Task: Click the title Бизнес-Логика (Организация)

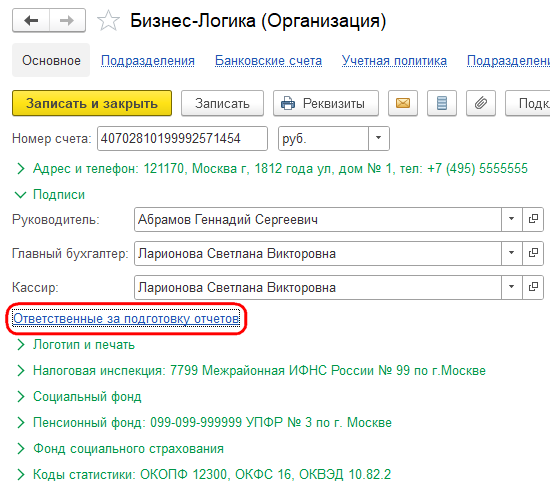Action: point(258,21)
